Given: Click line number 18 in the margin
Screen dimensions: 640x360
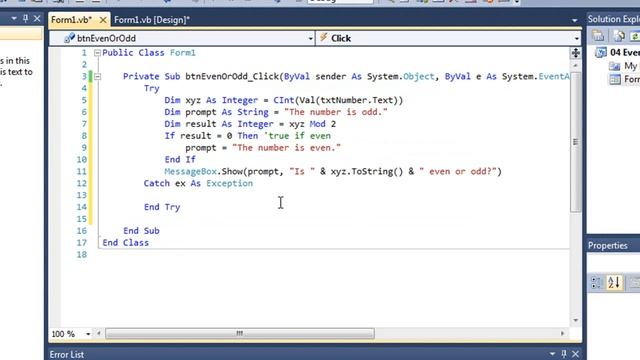Looking at the screenshot, I should [x=82, y=254].
